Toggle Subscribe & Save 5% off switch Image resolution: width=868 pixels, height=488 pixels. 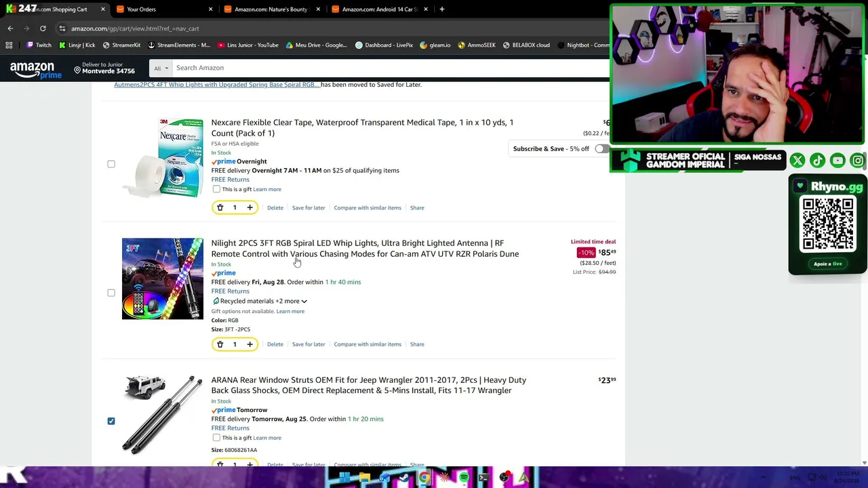click(601, 148)
